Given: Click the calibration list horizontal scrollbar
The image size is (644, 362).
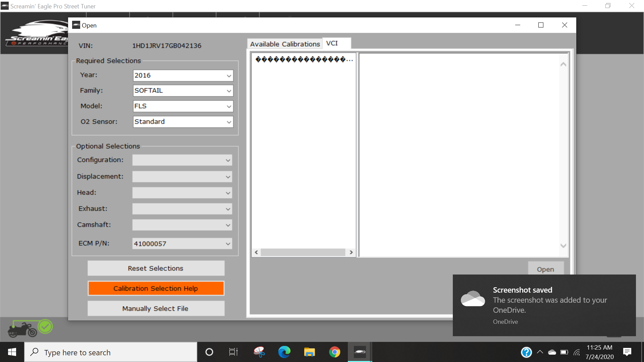Looking at the screenshot, I should pos(303,252).
